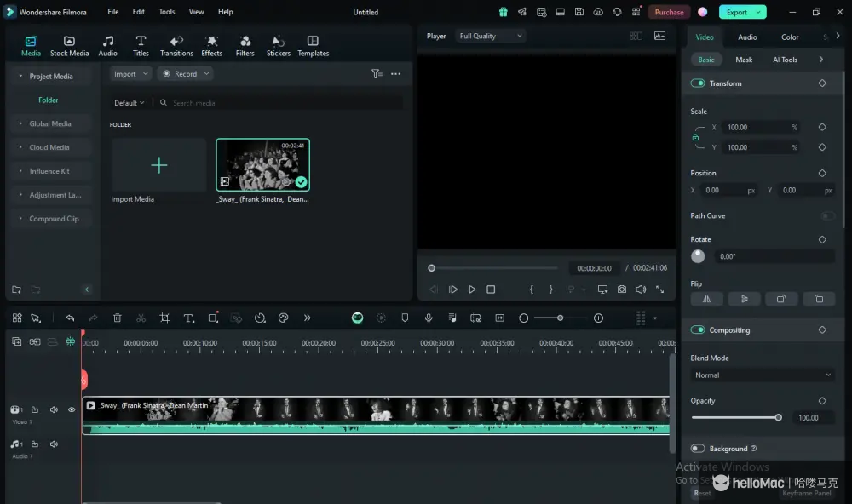The height and width of the screenshot is (504, 852).
Task: Switch to the Color properties tab
Action: [x=790, y=37]
